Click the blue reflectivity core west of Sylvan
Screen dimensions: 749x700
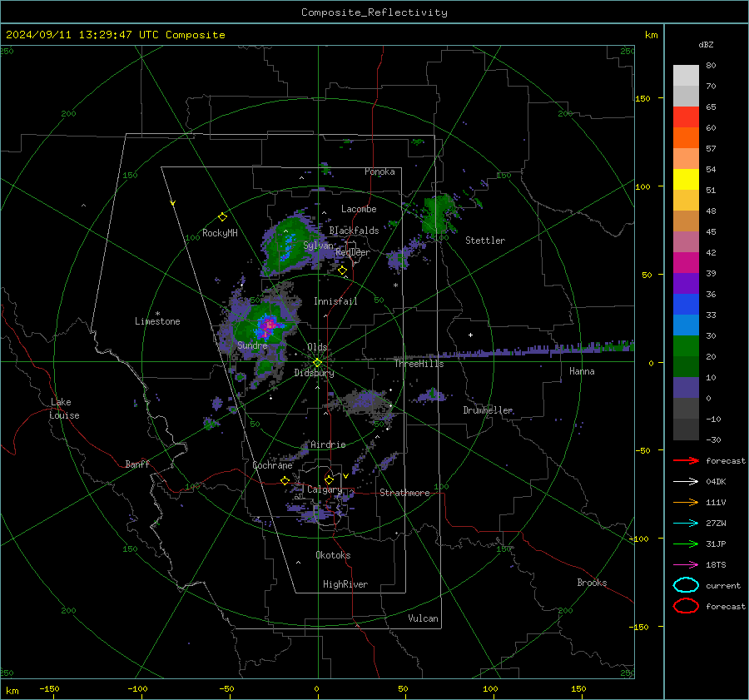click(x=288, y=246)
